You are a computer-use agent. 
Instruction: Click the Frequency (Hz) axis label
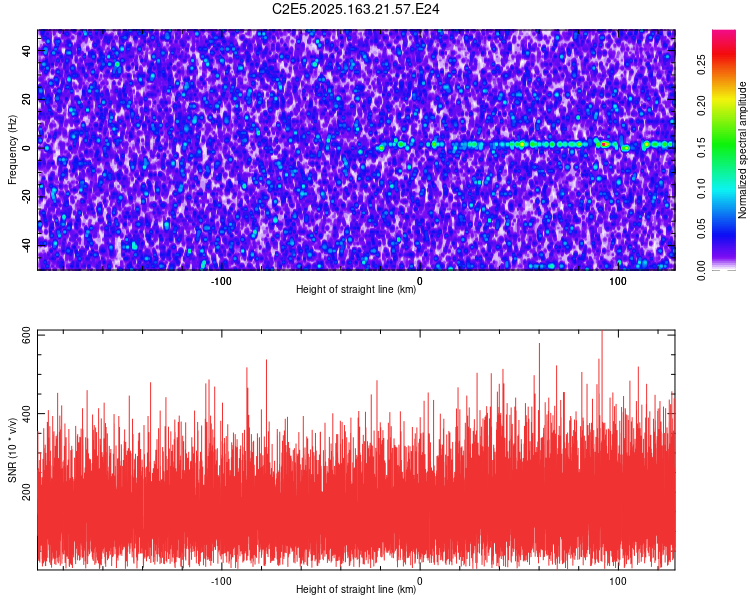[12, 150]
